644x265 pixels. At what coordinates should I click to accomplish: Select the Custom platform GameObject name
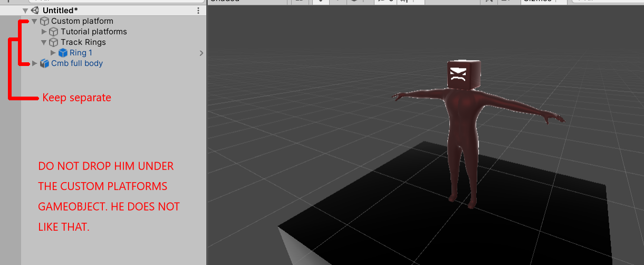82,21
